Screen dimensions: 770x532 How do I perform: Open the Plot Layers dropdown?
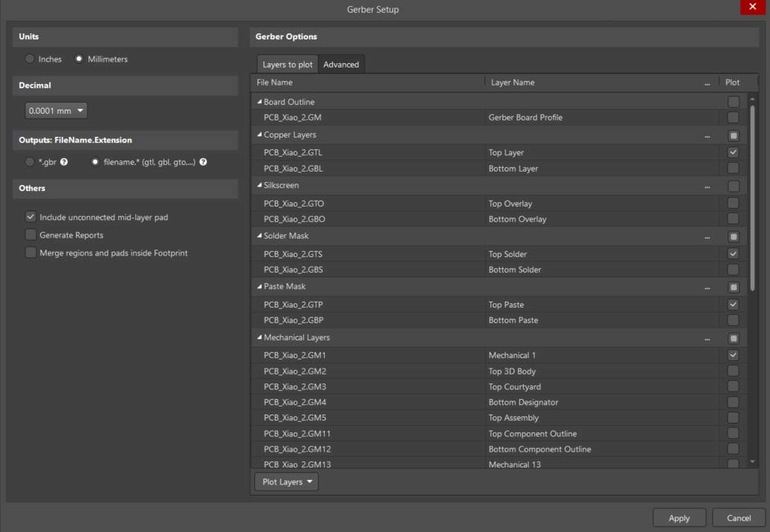(x=286, y=481)
